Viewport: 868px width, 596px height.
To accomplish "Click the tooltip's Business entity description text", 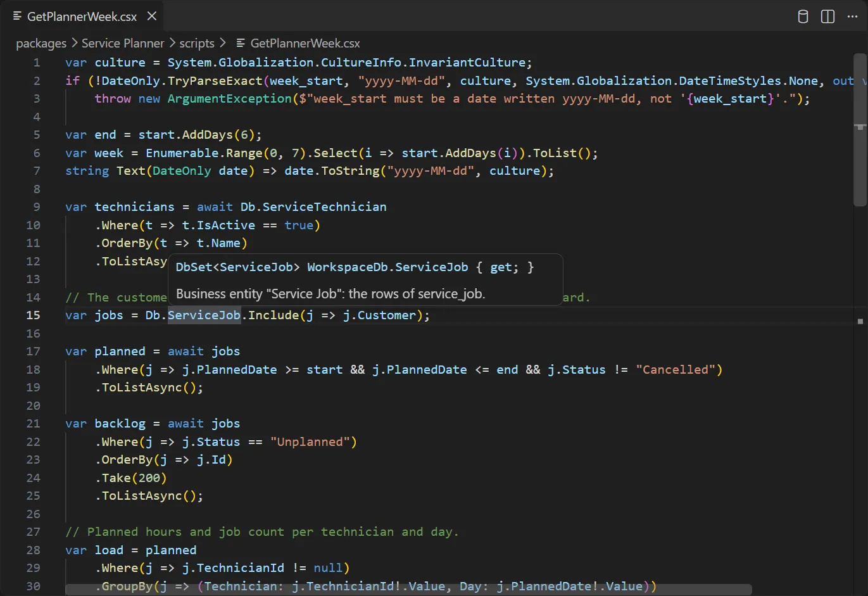I will [330, 294].
